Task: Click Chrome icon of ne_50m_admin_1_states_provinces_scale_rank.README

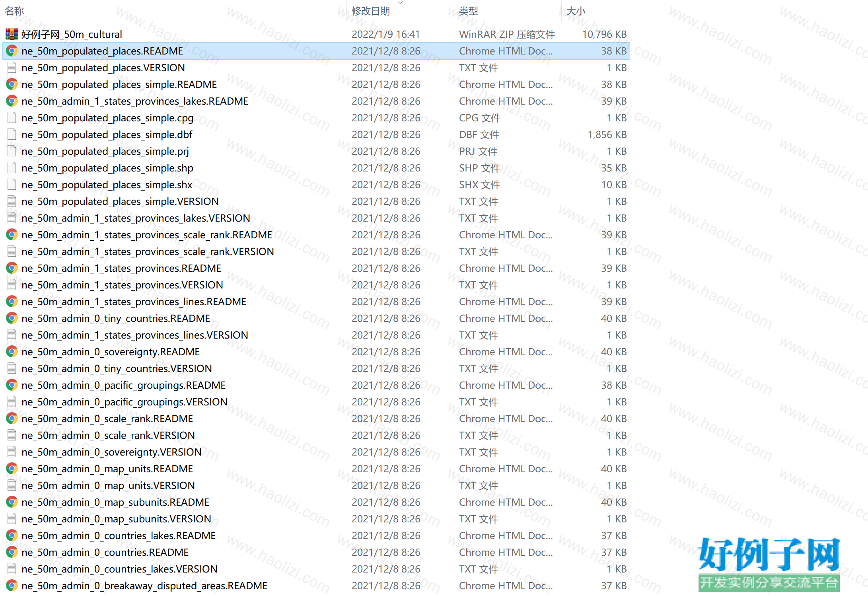Action: tap(12, 235)
